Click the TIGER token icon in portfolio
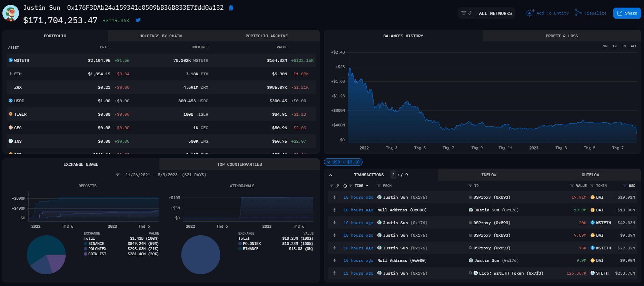Screen dimensions: 644x286 (x=11, y=114)
